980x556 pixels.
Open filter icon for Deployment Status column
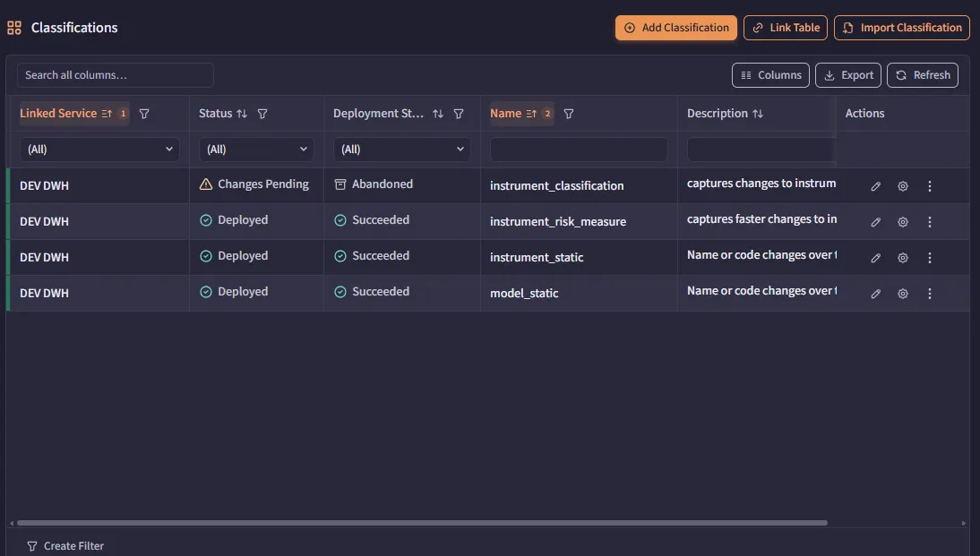coord(458,114)
